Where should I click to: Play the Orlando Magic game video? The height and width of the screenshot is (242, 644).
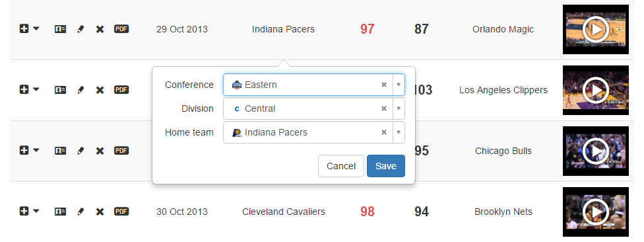pos(596,29)
